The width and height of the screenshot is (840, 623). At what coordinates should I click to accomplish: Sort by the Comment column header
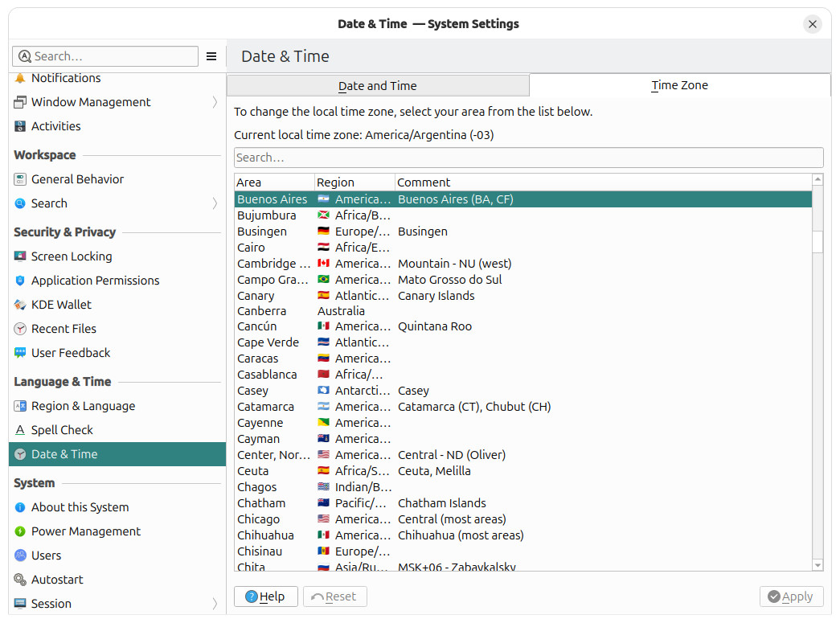[603, 182]
